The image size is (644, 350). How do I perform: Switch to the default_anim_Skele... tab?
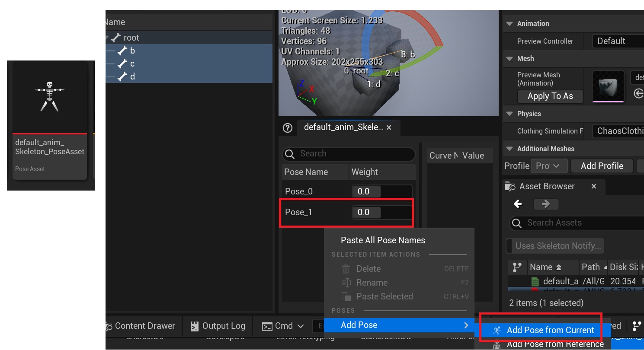tap(348, 127)
